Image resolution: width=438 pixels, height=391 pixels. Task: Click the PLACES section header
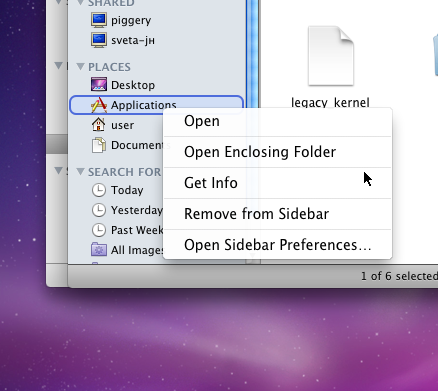click(x=109, y=67)
